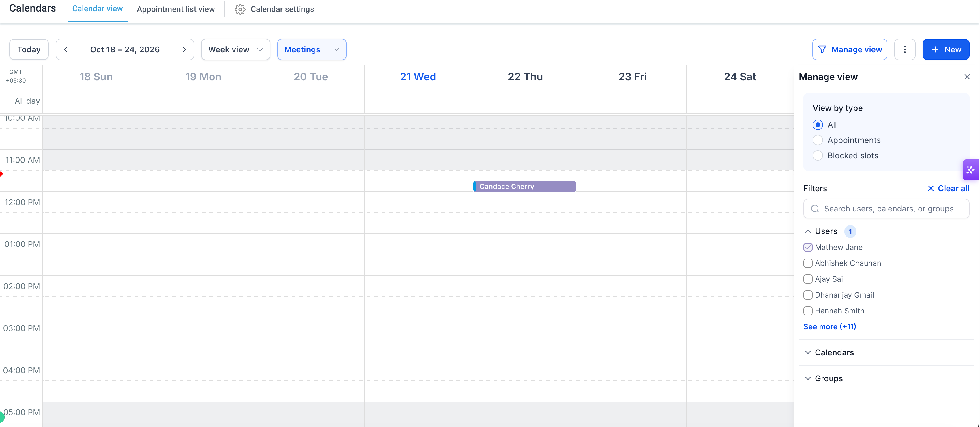The width and height of the screenshot is (980, 427).
Task: Switch to Appointment list view tab
Action: pos(175,9)
